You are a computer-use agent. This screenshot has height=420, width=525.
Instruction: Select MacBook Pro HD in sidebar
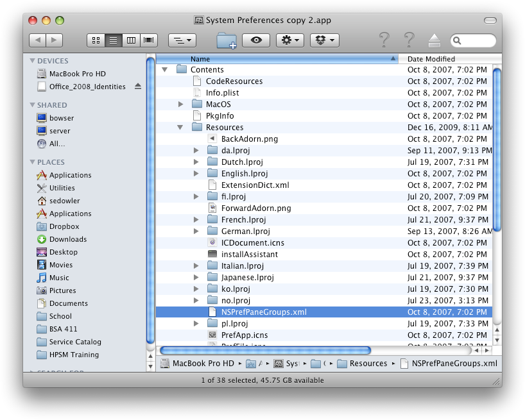[78, 74]
